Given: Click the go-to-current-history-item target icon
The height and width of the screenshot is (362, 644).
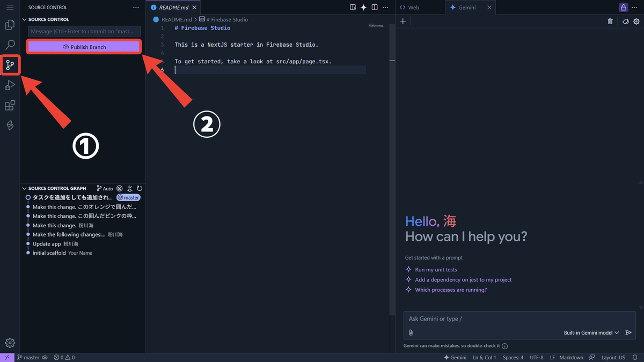Looking at the screenshot, I should pos(120,188).
